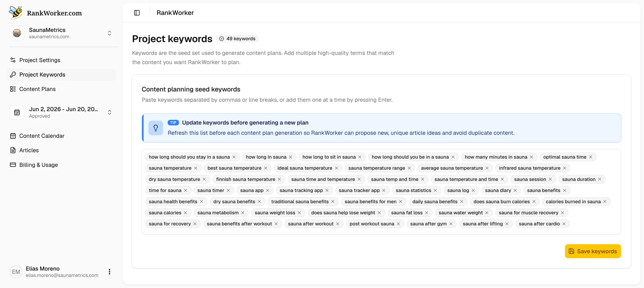Remove the 'sauna fat loss' keyword
This screenshot has height=288, width=644.
[427, 213]
